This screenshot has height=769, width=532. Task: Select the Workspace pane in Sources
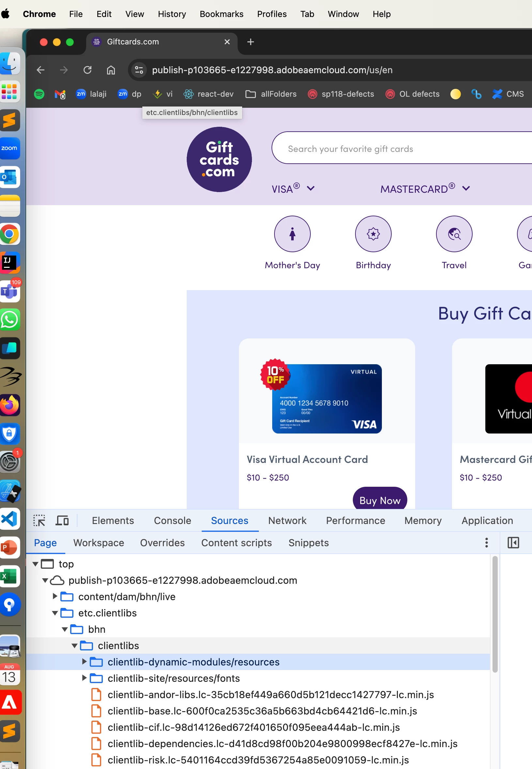click(99, 543)
